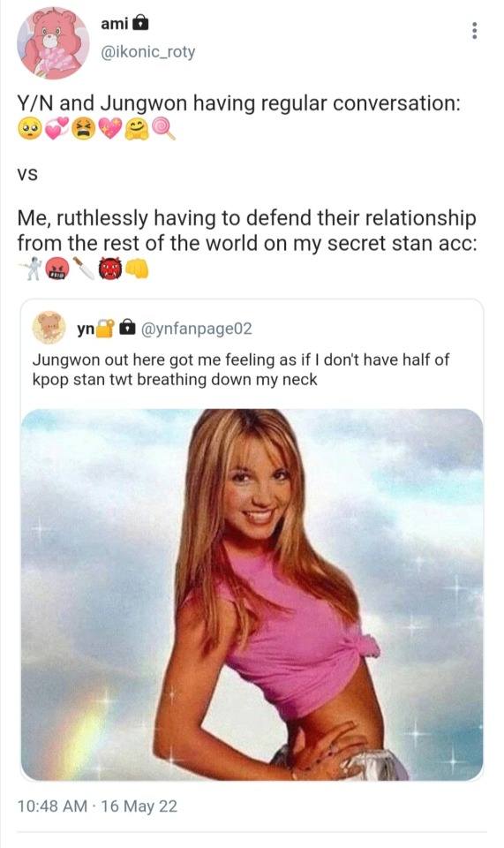Tap the padlock-with-key emoji next to yn
Screen dimensions: 504x848
point(105,329)
